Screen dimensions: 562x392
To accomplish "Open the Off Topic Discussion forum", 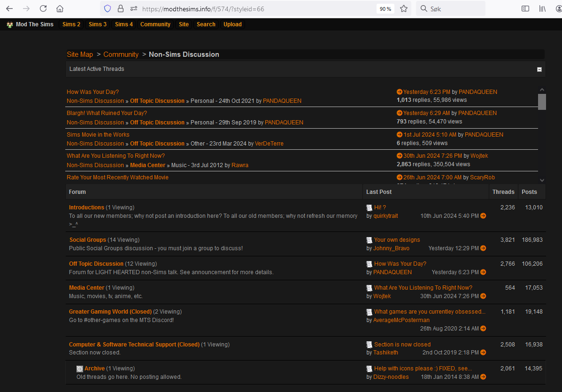I will [96, 264].
